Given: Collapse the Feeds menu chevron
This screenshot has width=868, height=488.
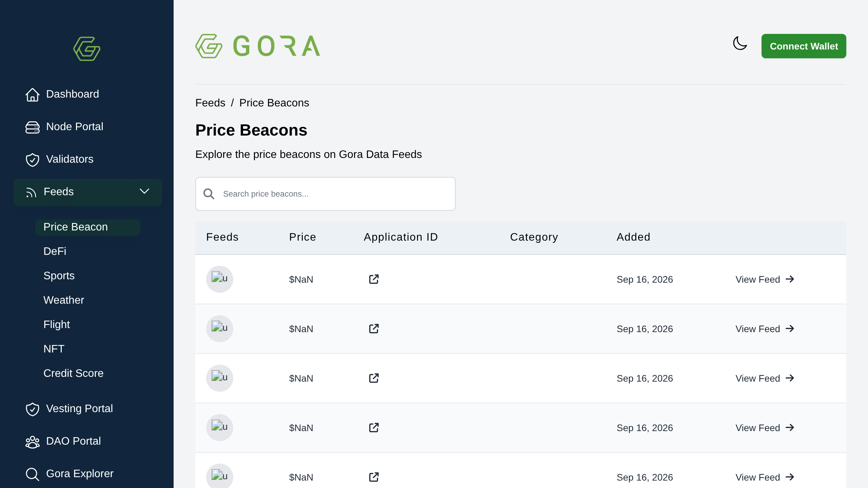Looking at the screenshot, I should pos(144,191).
